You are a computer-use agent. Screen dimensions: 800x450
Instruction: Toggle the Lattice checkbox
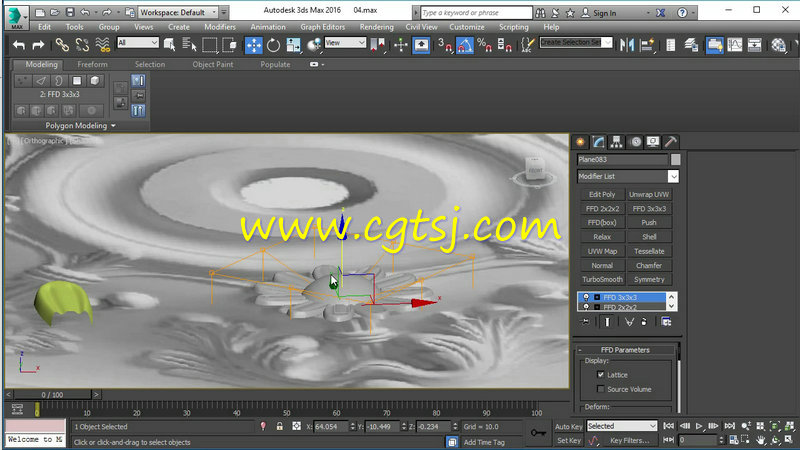click(601, 374)
